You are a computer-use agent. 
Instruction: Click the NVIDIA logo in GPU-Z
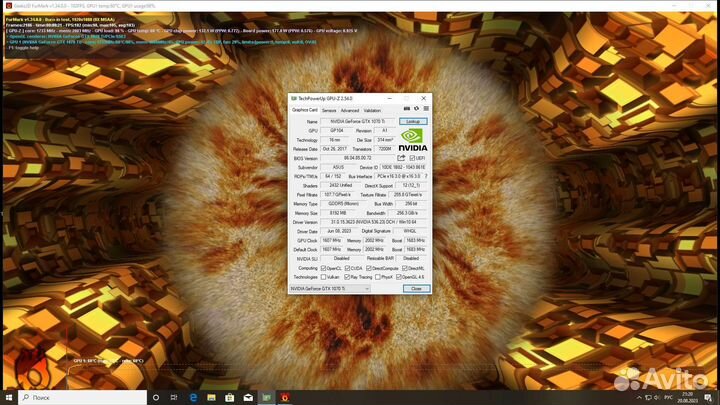[x=412, y=140]
